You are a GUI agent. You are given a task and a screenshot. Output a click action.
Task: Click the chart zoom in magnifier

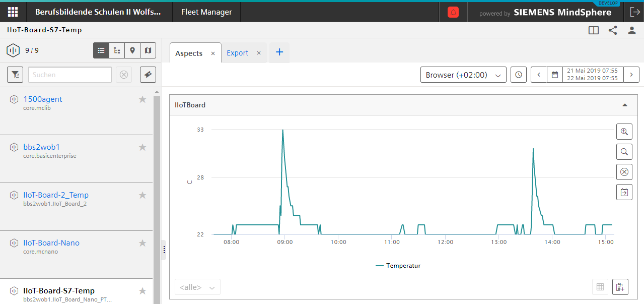[x=624, y=132]
